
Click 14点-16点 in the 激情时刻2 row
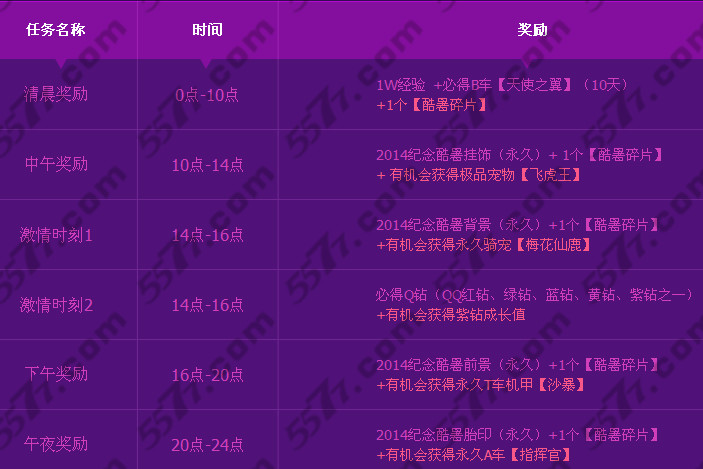tap(208, 305)
